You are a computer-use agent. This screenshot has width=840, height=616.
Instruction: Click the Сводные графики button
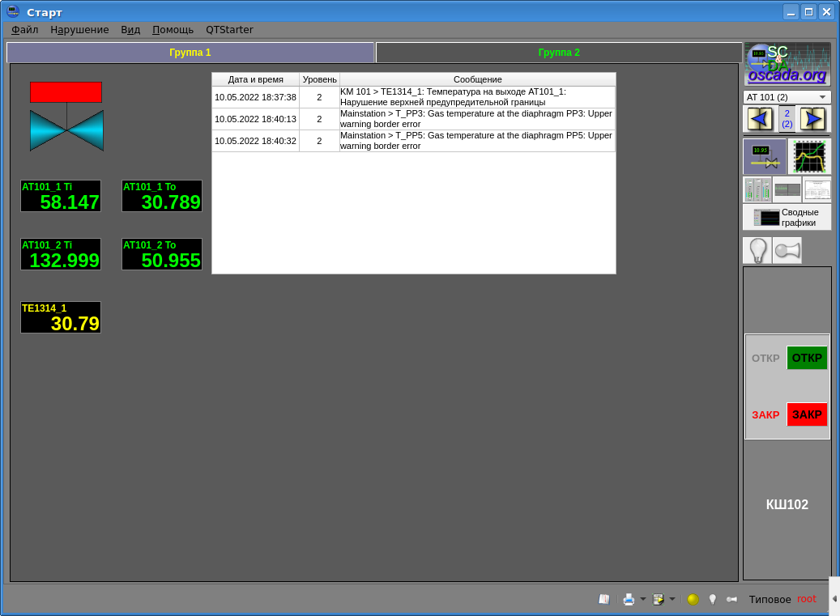(x=787, y=217)
